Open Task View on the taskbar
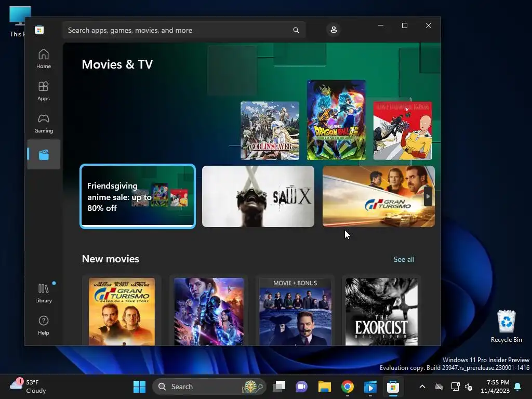 click(x=279, y=387)
